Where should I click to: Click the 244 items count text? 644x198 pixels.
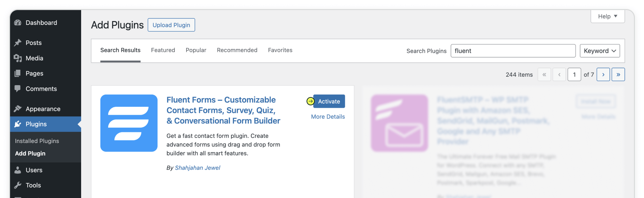click(x=519, y=74)
